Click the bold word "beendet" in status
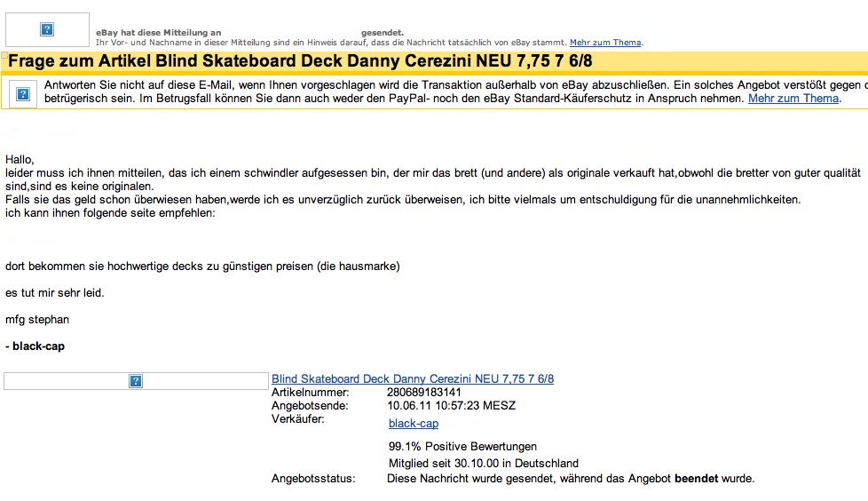The width and height of the screenshot is (868, 501). coord(696,479)
